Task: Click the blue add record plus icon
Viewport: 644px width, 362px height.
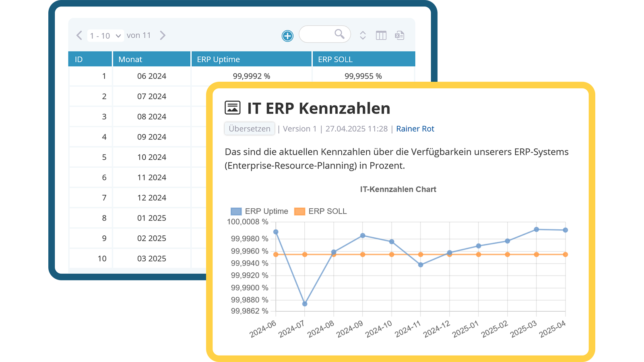Action: (287, 36)
